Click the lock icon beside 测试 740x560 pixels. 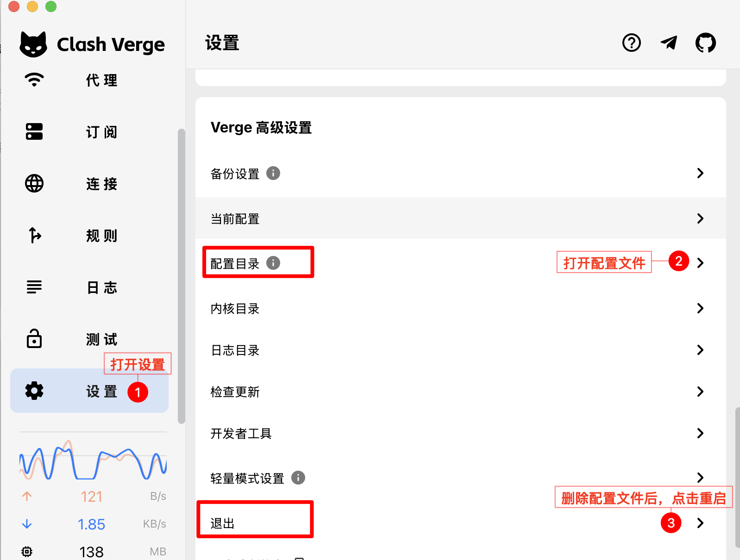coord(34,338)
